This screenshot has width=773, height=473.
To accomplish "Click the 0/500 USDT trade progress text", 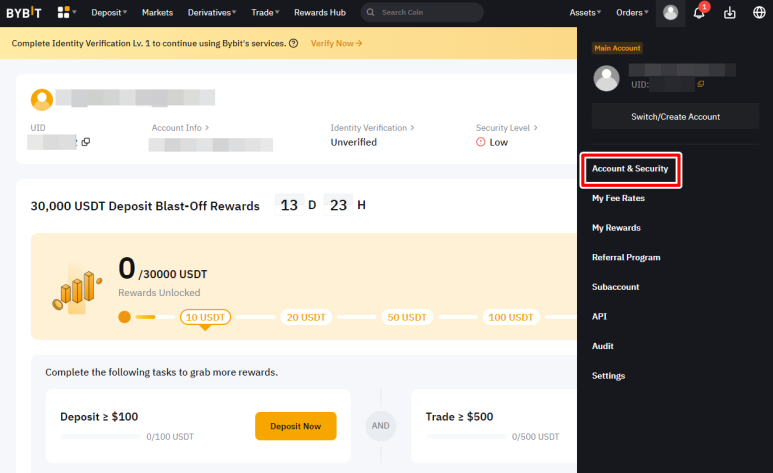I will 535,437.
